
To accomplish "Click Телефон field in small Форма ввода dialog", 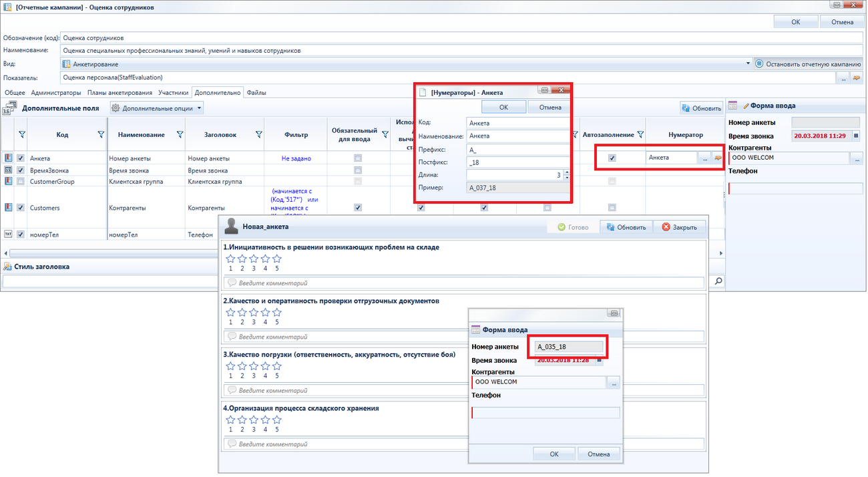I will (x=546, y=412).
